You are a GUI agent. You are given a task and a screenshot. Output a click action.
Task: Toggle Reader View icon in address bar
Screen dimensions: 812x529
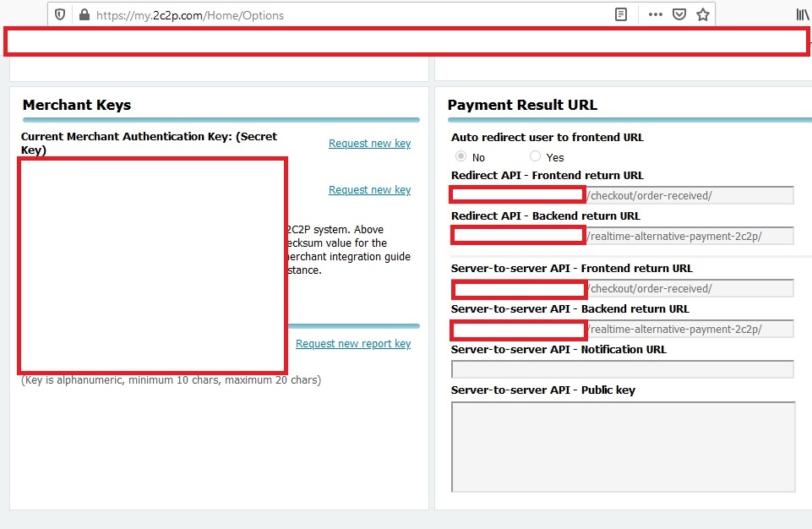click(x=621, y=14)
